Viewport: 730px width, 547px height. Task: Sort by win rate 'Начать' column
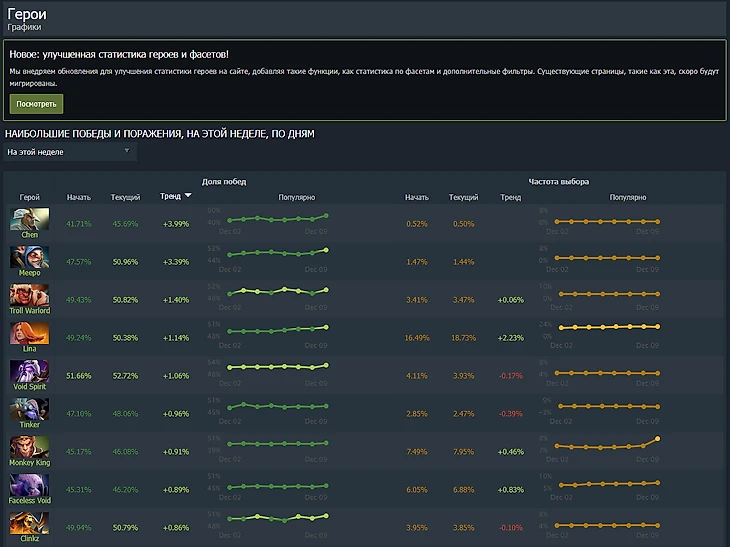point(79,197)
